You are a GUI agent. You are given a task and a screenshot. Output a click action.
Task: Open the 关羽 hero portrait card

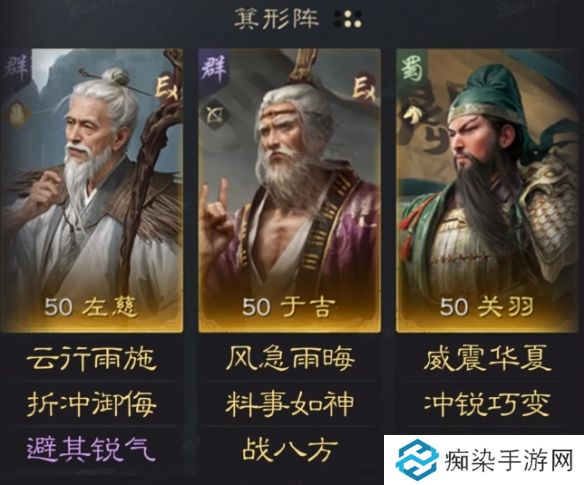click(489, 190)
